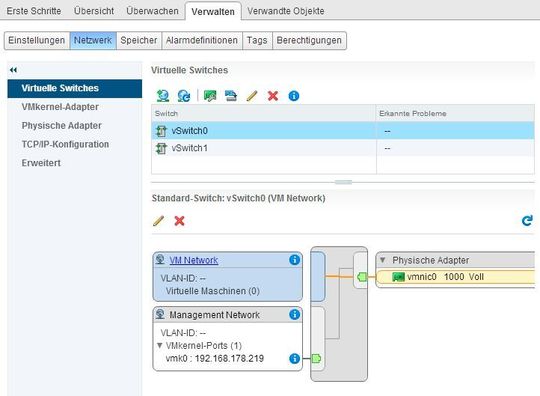The width and height of the screenshot is (540, 396).
Task: Click the Virtuelle Maschinen (0) text
Action: 212,291
